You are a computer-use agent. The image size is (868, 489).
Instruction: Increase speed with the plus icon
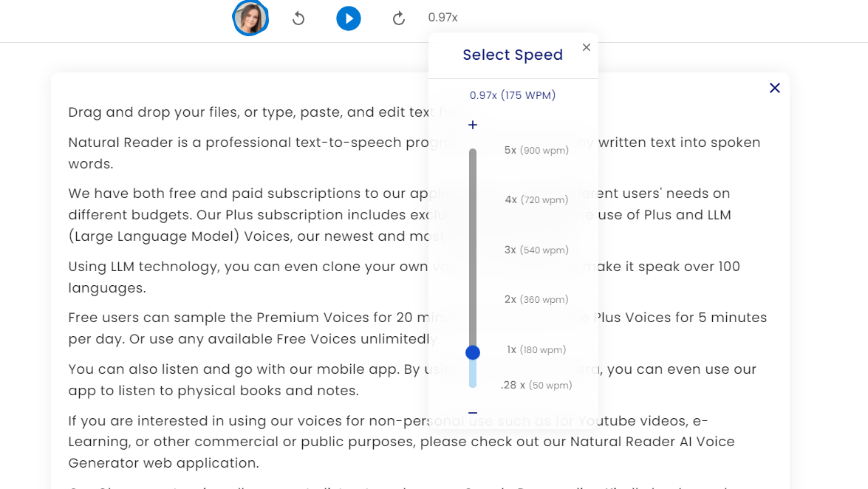click(x=473, y=125)
